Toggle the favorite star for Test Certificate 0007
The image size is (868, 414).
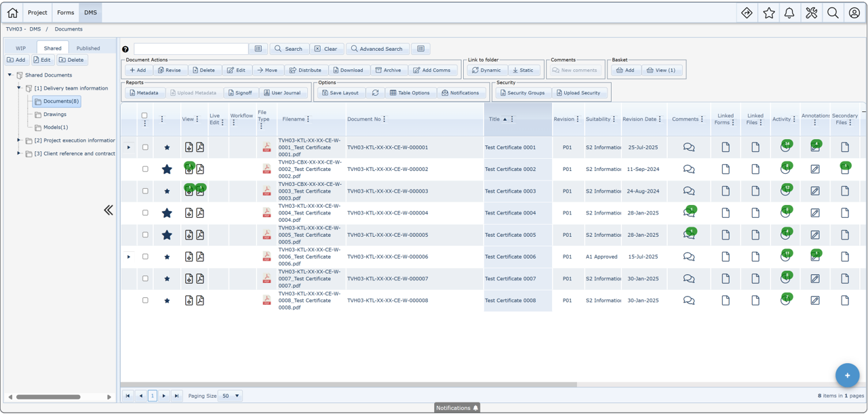(167, 278)
